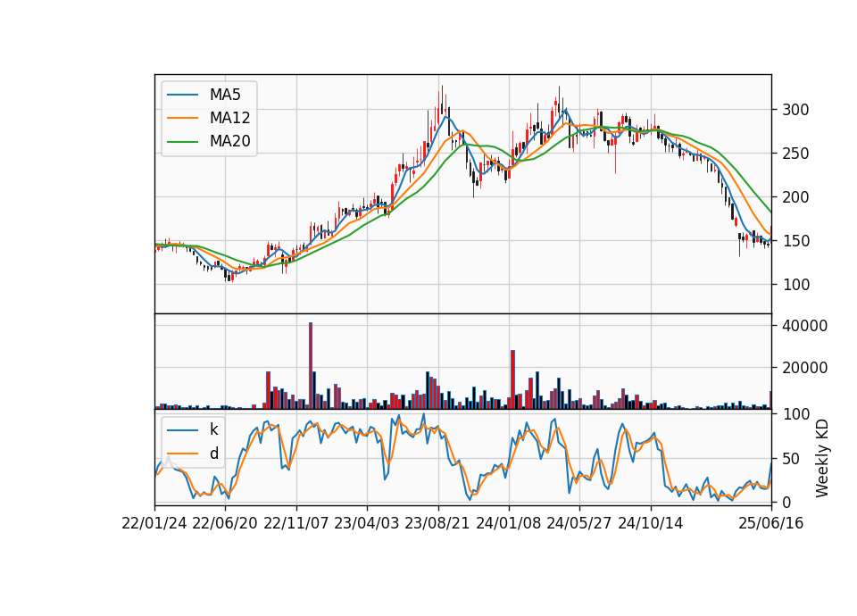This screenshot has height=616, width=857.
Task: Click the 150 price axis label
Action: coord(795,241)
